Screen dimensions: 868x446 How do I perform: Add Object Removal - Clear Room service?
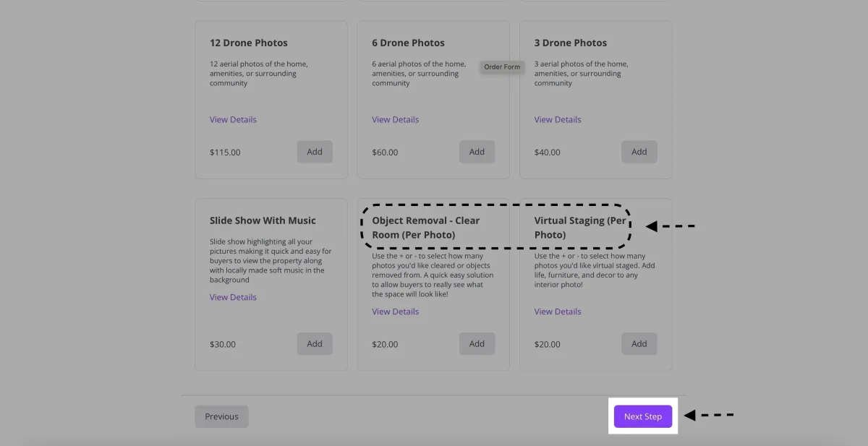[477, 344]
